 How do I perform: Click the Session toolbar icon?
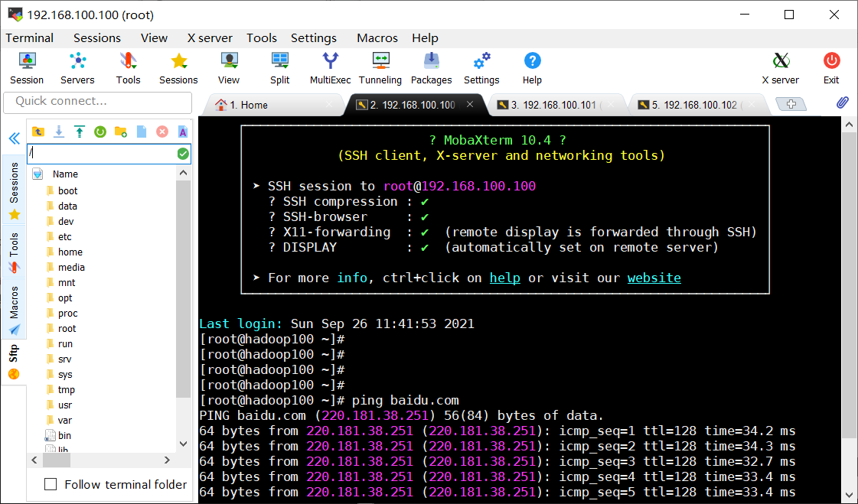pos(27,68)
